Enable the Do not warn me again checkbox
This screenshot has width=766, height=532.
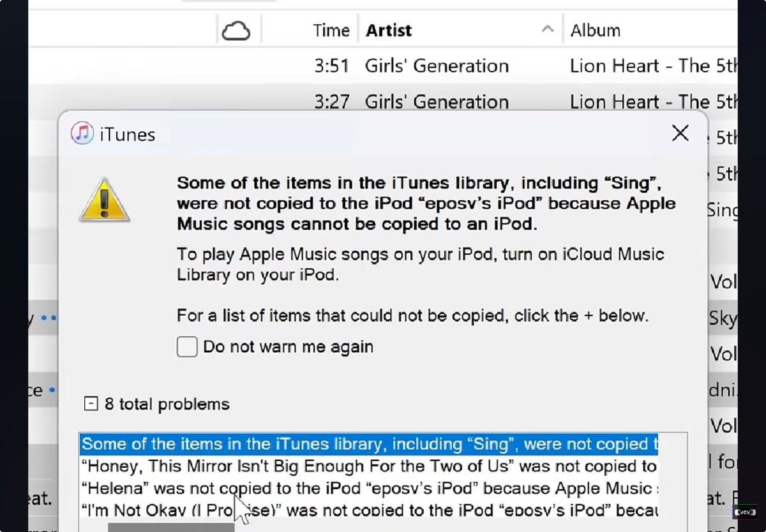coord(187,347)
